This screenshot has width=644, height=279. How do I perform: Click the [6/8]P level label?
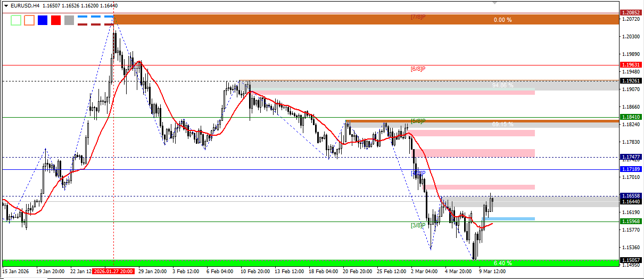point(418,69)
